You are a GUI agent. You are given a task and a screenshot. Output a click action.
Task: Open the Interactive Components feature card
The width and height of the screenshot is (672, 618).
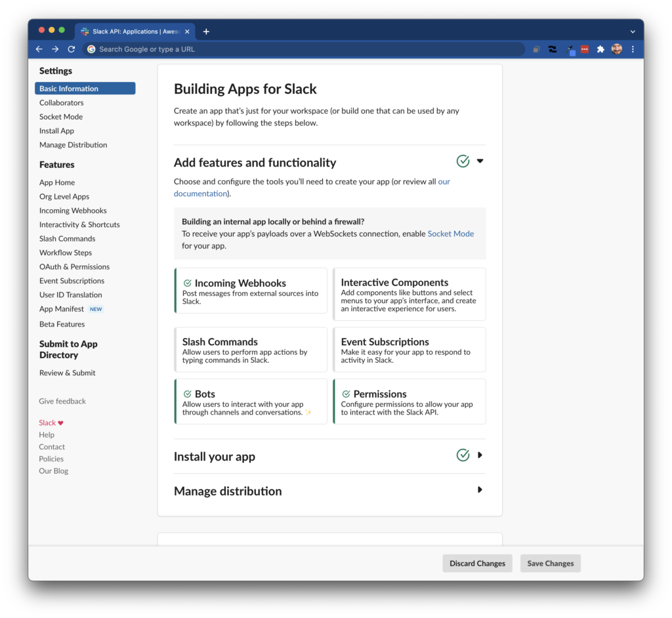409,295
